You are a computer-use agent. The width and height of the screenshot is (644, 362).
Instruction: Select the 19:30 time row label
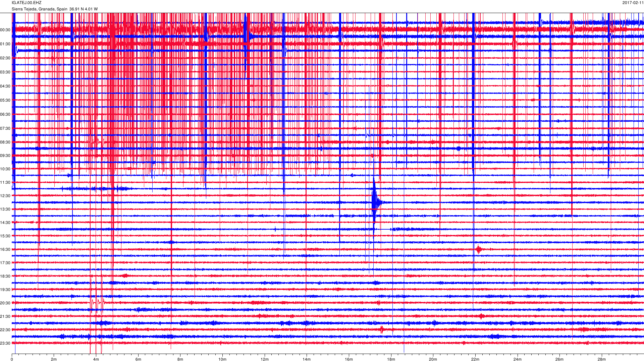point(5,290)
